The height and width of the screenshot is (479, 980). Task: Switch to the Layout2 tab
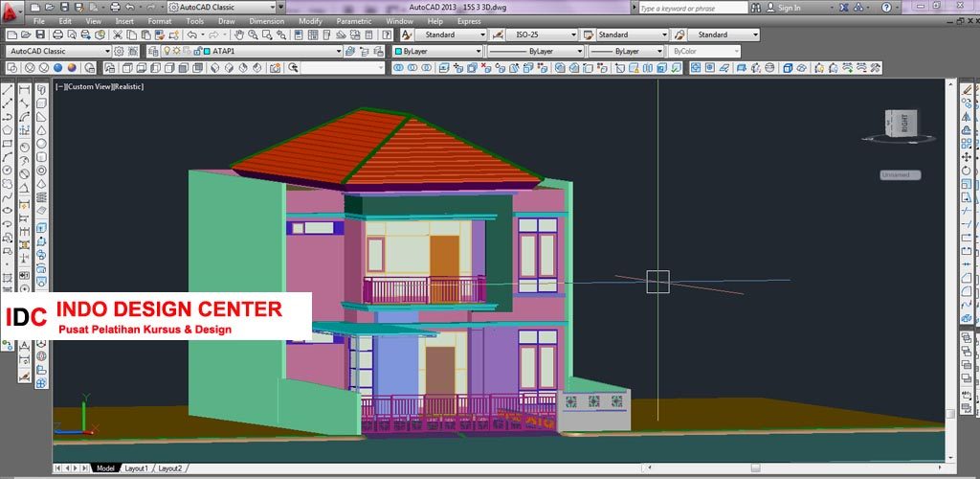click(x=170, y=468)
